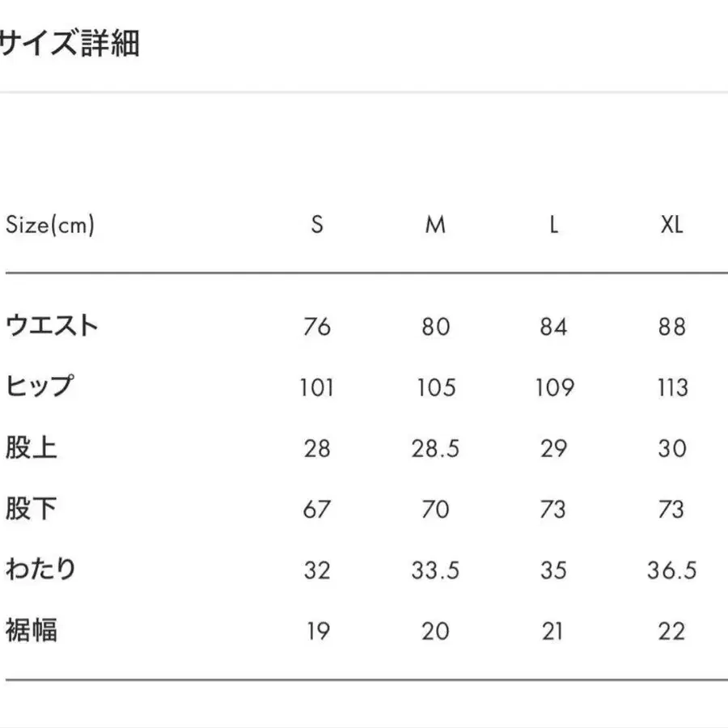Click the 裾幅 row label

pos(31,630)
